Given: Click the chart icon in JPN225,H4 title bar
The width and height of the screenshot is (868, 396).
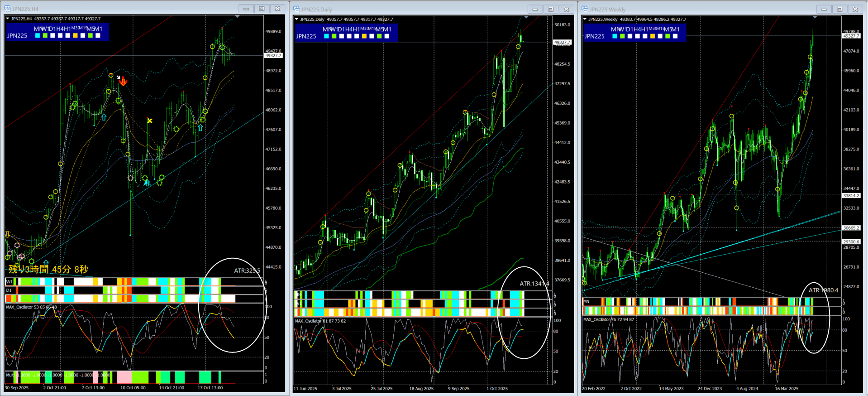Looking at the screenshot, I should click(7, 9).
